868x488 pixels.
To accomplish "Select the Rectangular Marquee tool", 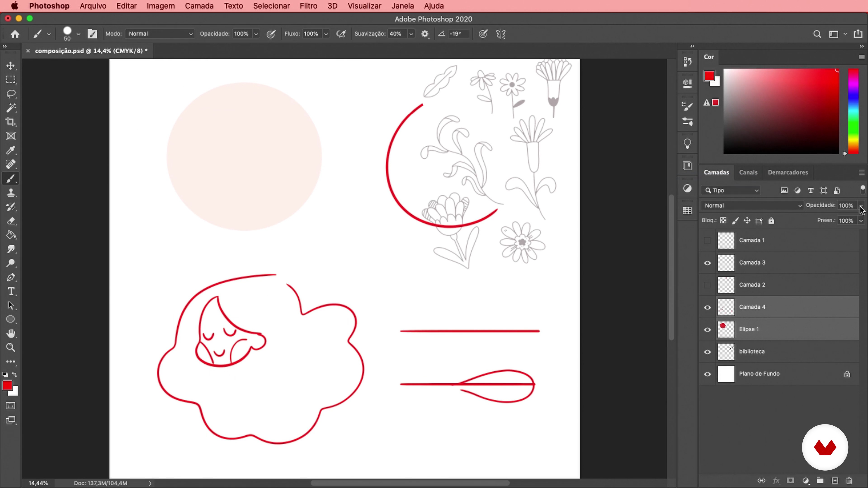I will click(x=11, y=80).
